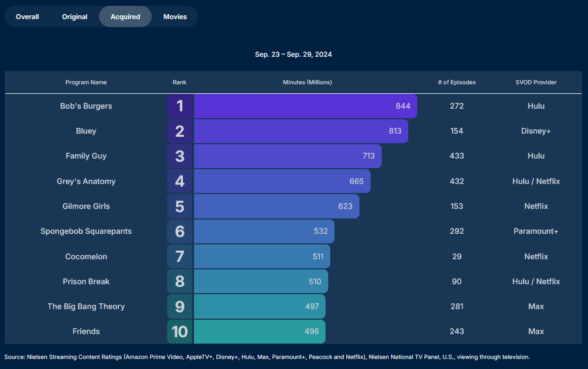588x369 pixels.
Task: Click the Bob's Burgers 844 minutes bar
Action: [x=305, y=106]
